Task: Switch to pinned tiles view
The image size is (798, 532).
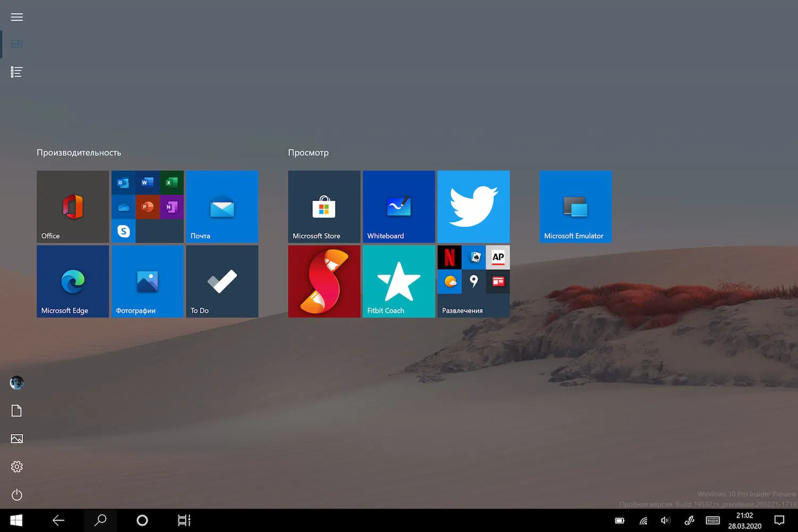Action: coord(17,44)
